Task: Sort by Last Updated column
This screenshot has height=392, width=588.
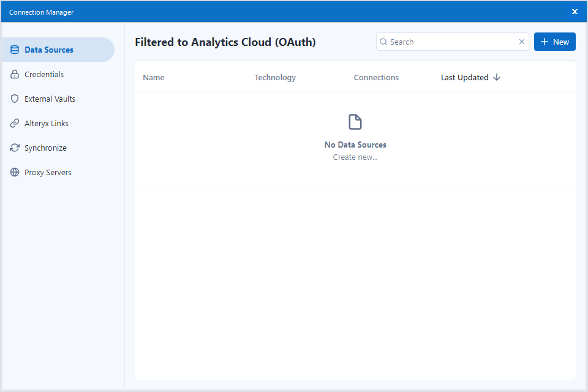Action: (x=465, y=77)
